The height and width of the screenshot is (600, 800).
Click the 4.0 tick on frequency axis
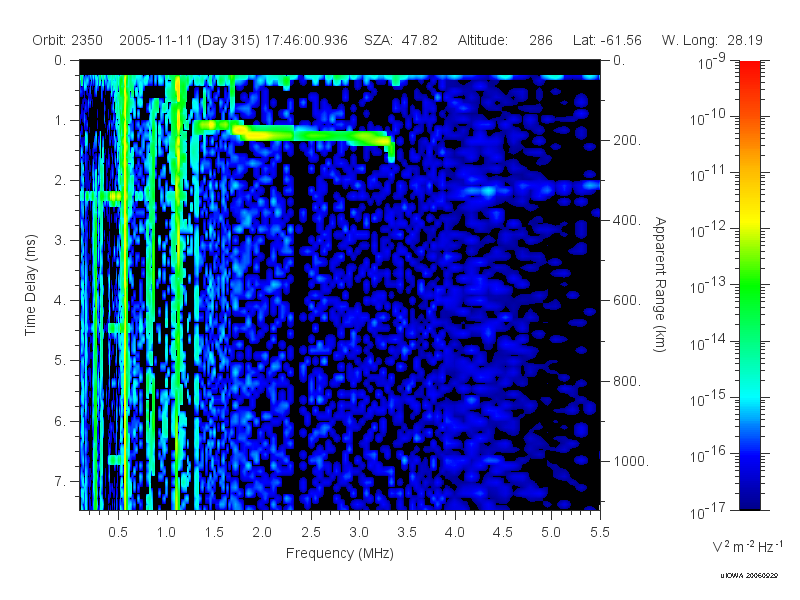click(x=455, y=532)
